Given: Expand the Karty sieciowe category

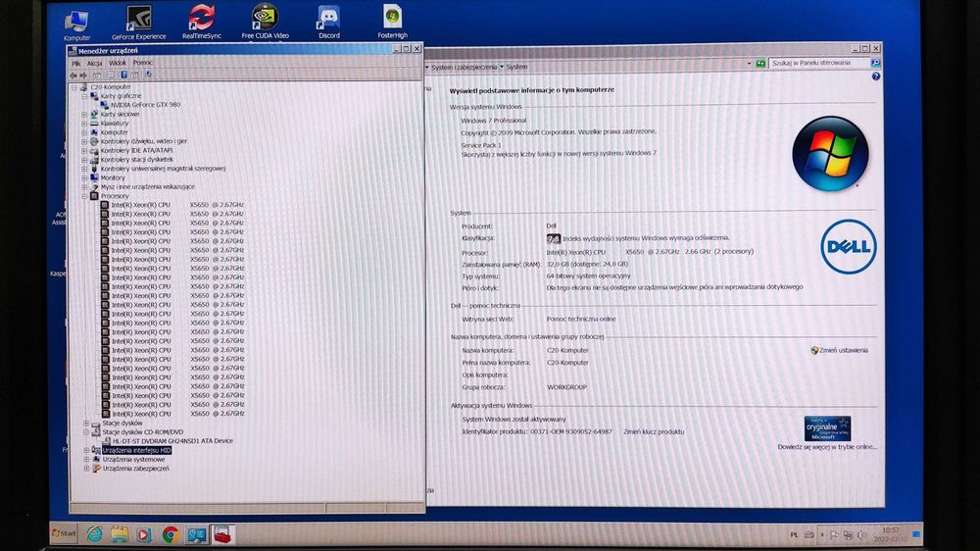Looking at the screenshot, I should (84, 115).
